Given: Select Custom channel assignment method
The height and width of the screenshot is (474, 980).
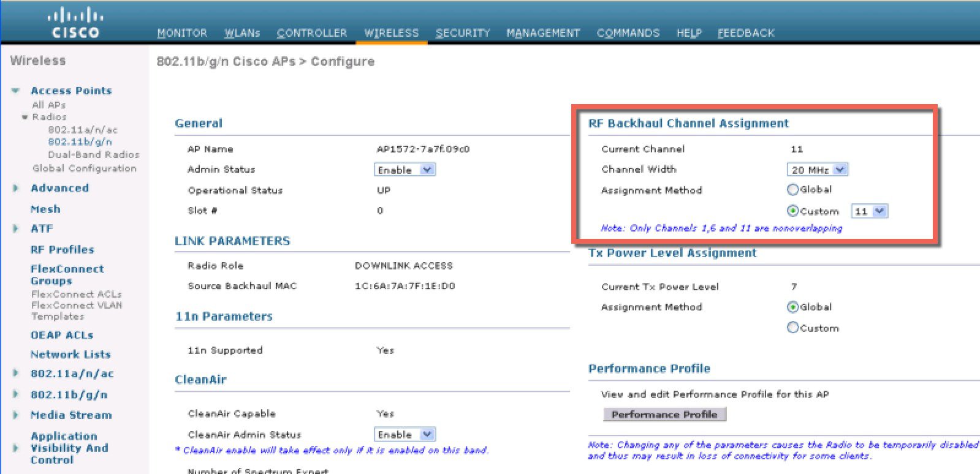Looking at the screenshot, I should click(x=792, y=211).
